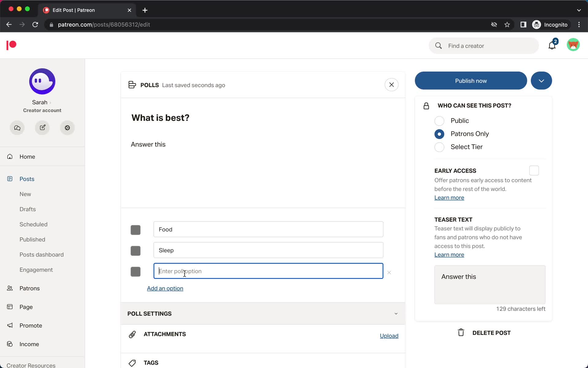Viewport: 588px width, 368px height.
Task: Click the Patreon home logo icon
Action: tap(11, 45)
